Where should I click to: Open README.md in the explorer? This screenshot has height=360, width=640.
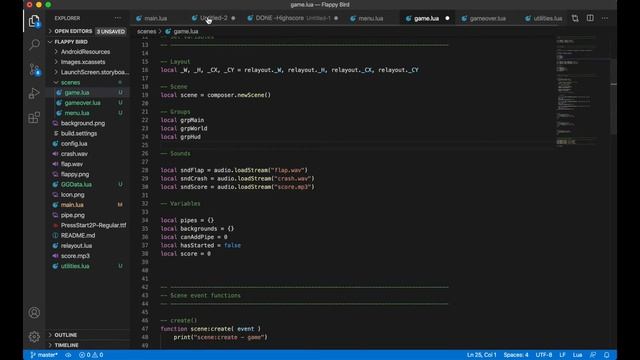[x=78, y=236]
